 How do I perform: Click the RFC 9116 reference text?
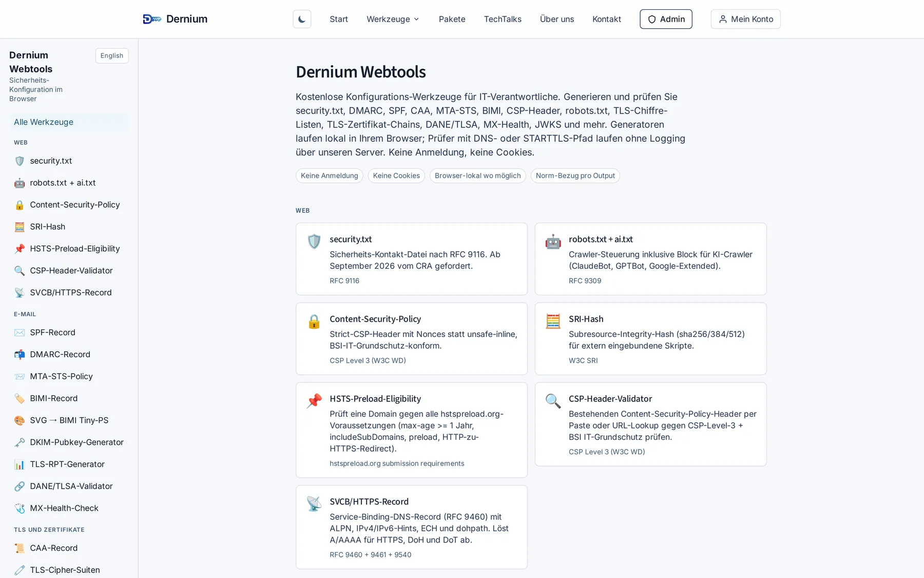pyautogui.click(x=344, y=281)
